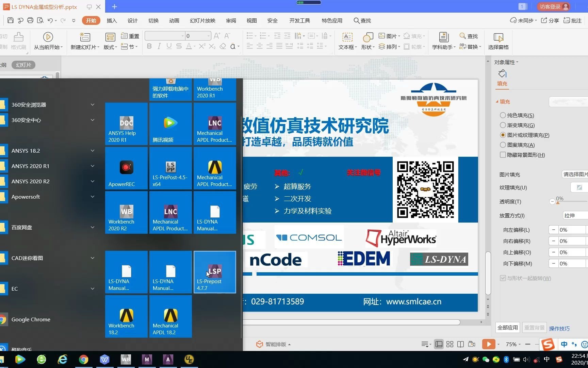The height and width of the screenshot is (368, 588).
Task: Toggle bold formatting
Action: click(149, 46)
